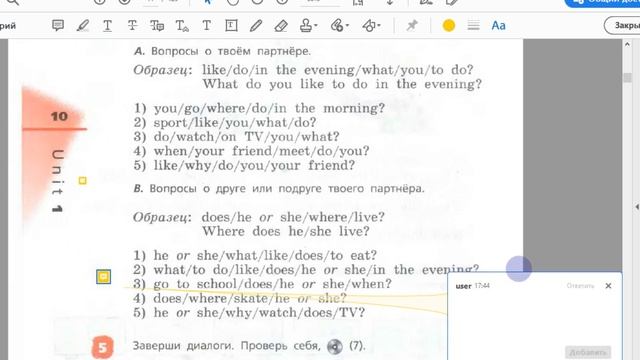Activate the eraser tool
The image size is (640, 360).
click(x=281, y=26)
